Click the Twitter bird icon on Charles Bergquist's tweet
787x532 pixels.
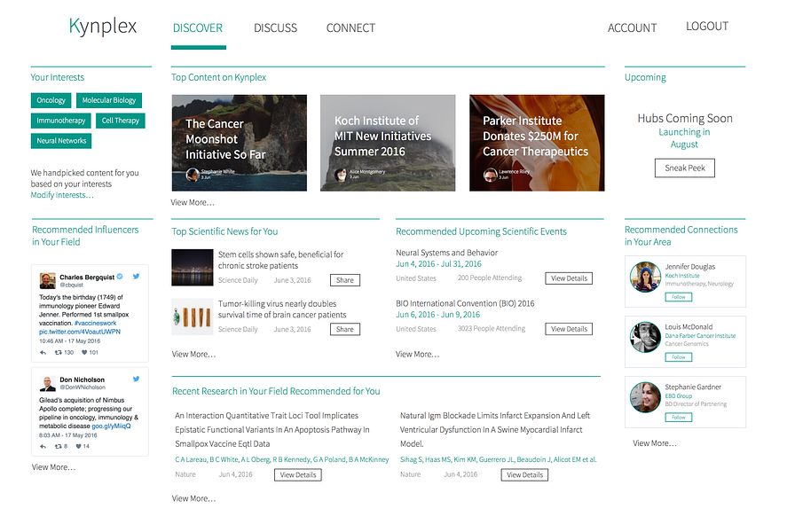136,277
